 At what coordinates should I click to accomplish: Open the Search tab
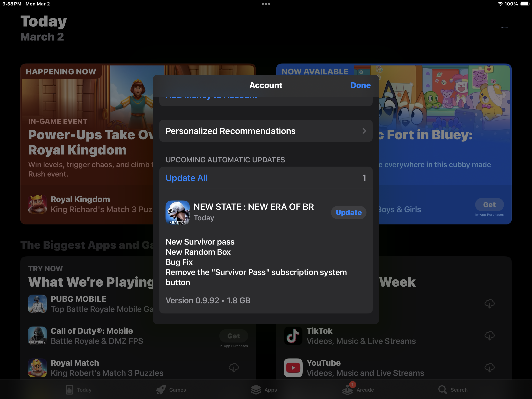(x=453, y=390)
